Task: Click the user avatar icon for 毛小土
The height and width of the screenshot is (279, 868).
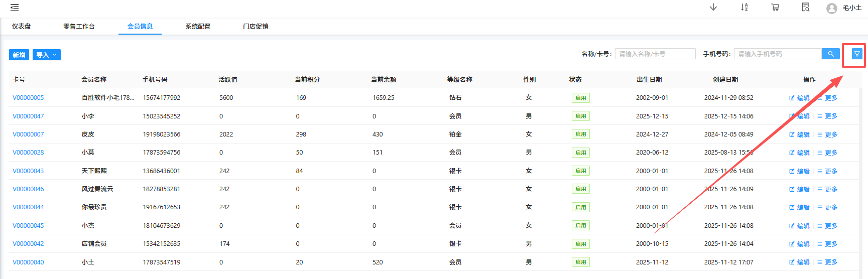Action: click(x=831, y=8)
